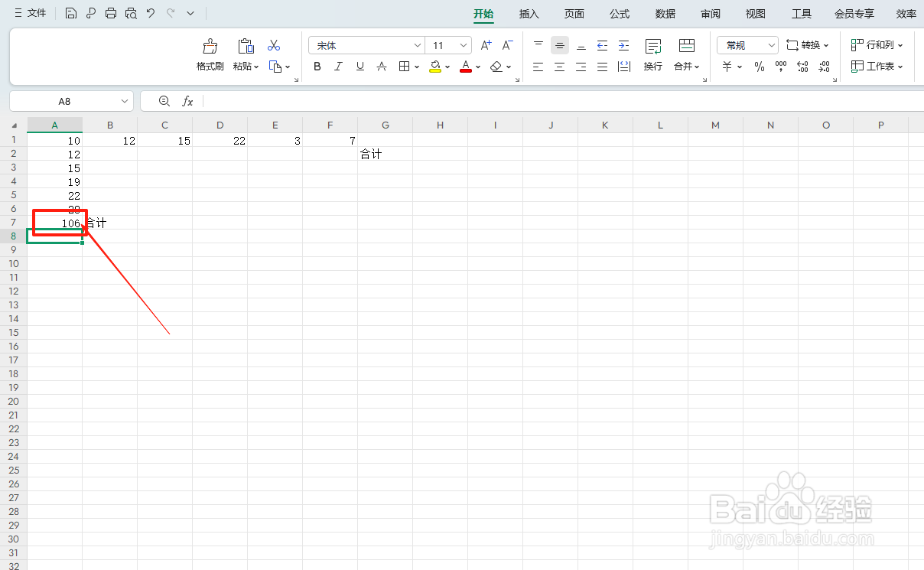This screenshot has height=570, width=924.
Task: Click the Print icon in quick access toolbar
Action: click(111, 13)
